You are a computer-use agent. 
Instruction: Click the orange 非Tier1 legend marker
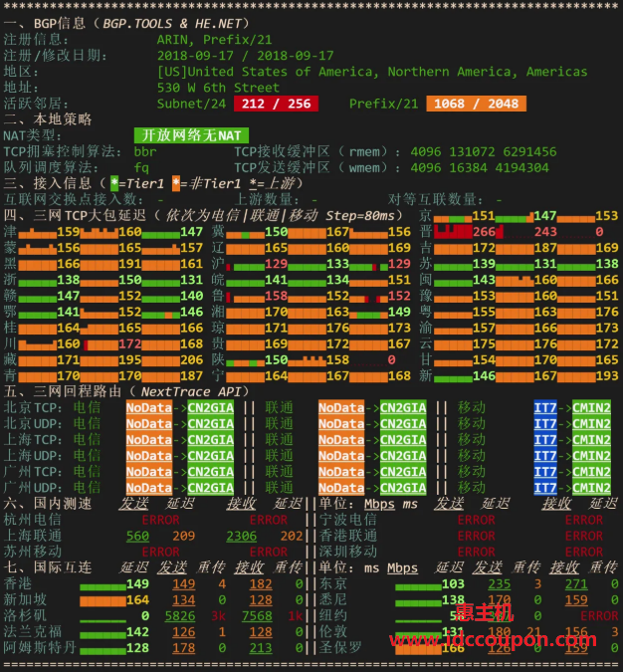click(x=176, y=183)
